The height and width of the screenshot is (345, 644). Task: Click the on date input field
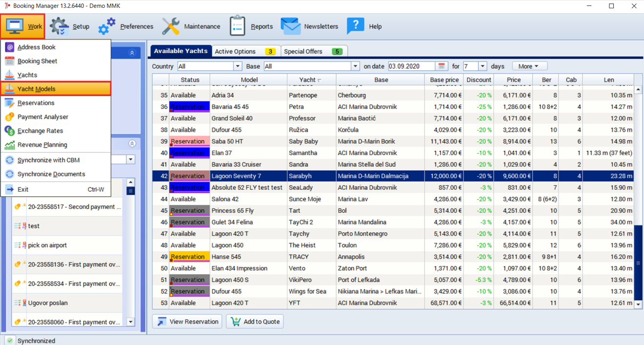point(411,66)
